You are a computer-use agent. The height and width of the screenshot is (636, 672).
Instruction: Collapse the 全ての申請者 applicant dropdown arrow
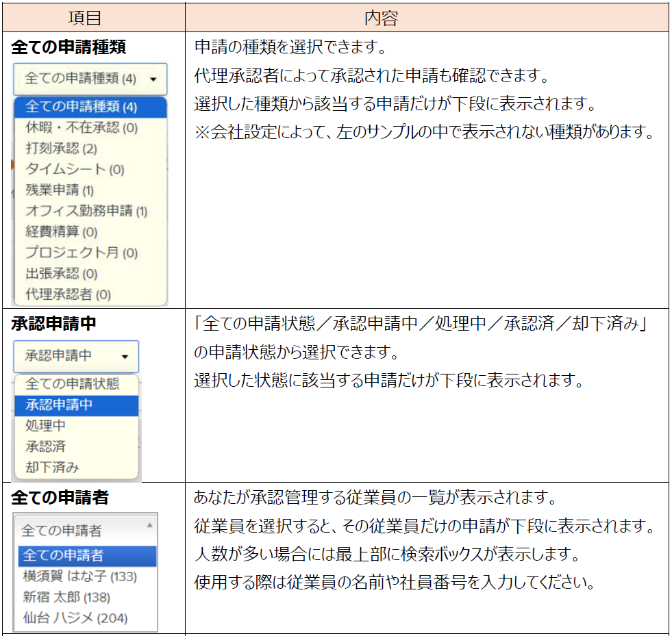149,526
